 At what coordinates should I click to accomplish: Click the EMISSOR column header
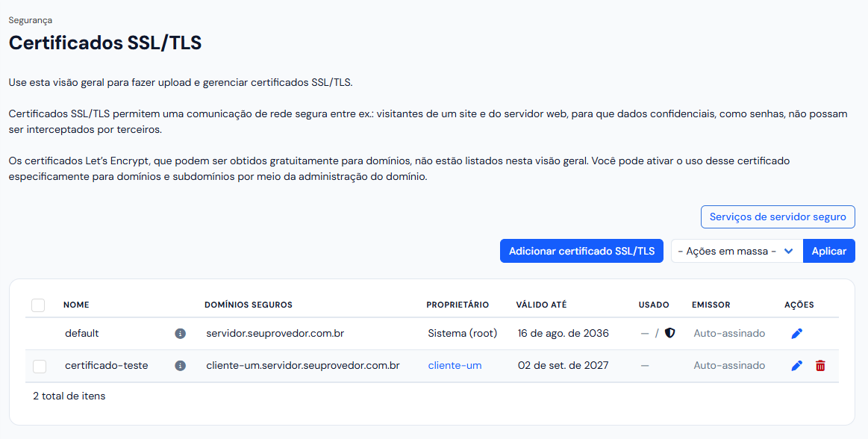[x=711, y=305]
